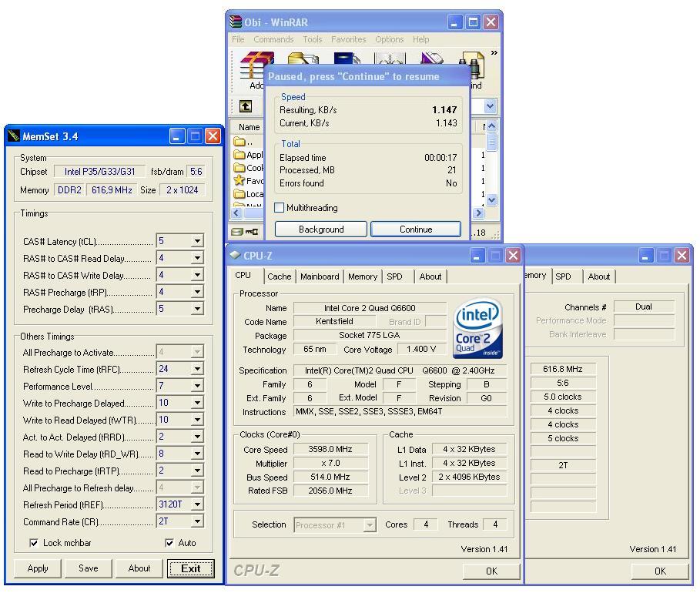Open the CAS# Latency (tCL) dropdown
This screenshot has height=593, width=700.
(197, 241)
